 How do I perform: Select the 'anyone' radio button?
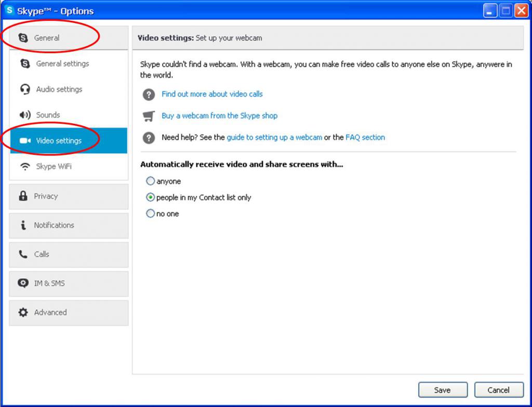(150, 181)
